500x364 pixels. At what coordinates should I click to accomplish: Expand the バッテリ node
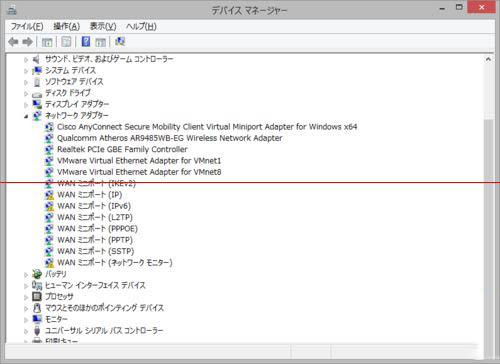(26, 275)
